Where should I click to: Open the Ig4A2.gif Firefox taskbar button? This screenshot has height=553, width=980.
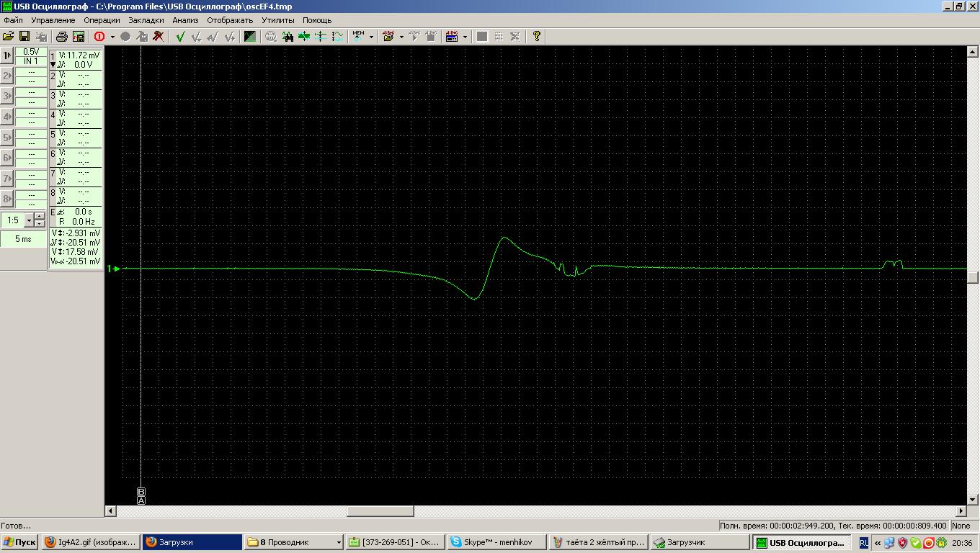tap(91, 542)
